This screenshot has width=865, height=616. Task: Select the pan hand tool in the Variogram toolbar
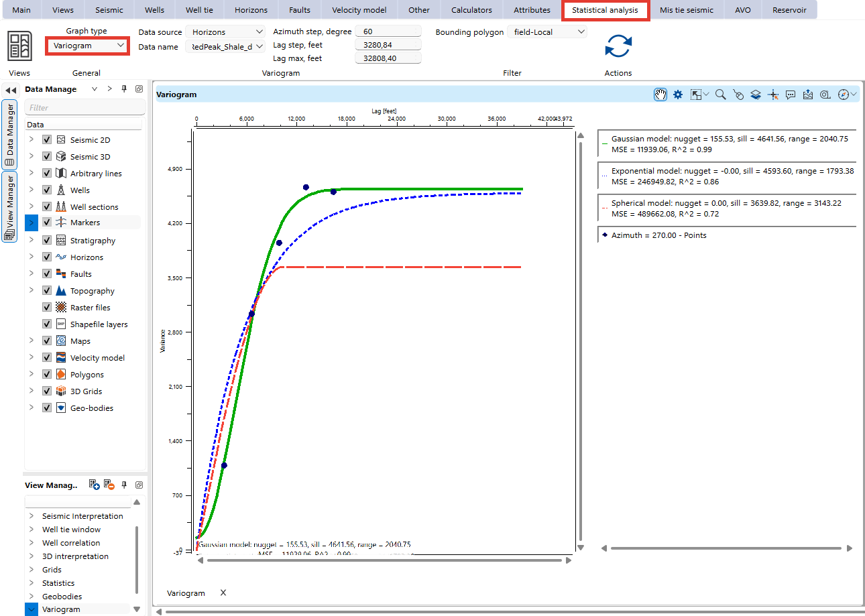pos(660,95)
